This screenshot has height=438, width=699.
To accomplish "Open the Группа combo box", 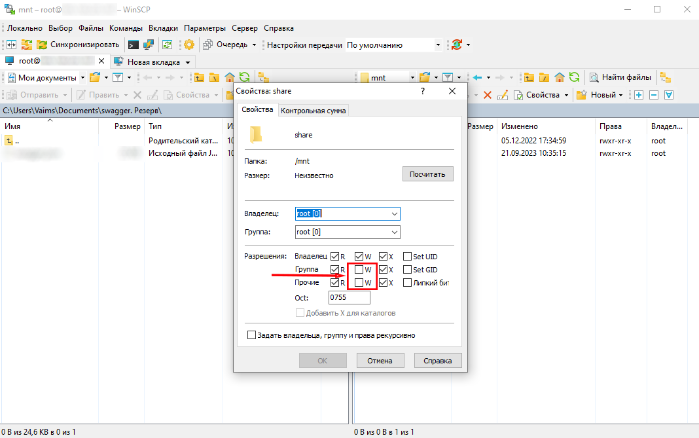I will [x=348, y=232].
